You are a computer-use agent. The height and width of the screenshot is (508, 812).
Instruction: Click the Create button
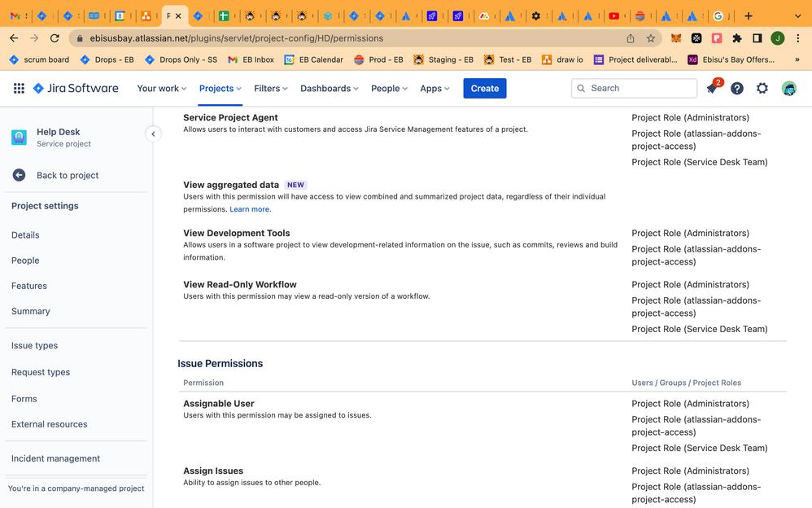point(485,88)
